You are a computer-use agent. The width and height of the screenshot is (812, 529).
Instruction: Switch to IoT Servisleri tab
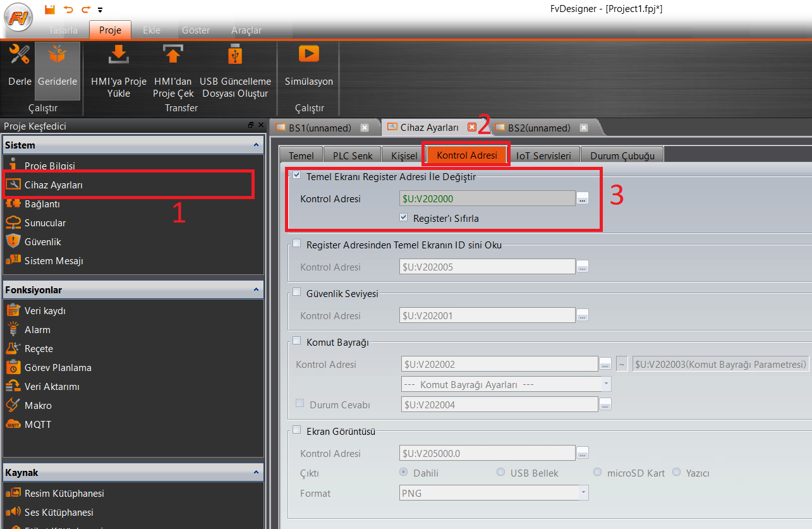(x=543, y=155)
